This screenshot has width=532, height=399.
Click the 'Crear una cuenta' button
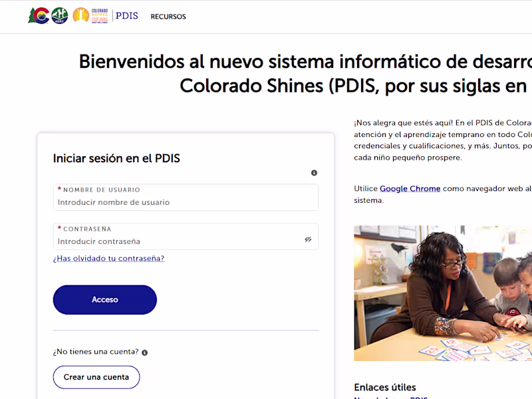(x=96, y=377)
